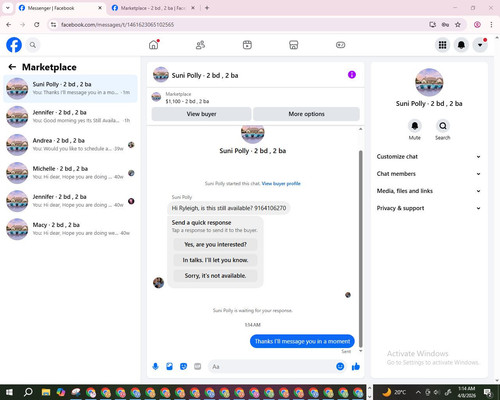Switch to Messenger | Facebook browser tab
The height and width of the screenshot is (400, 500).
pyautogui.click(x=60, y=8)
